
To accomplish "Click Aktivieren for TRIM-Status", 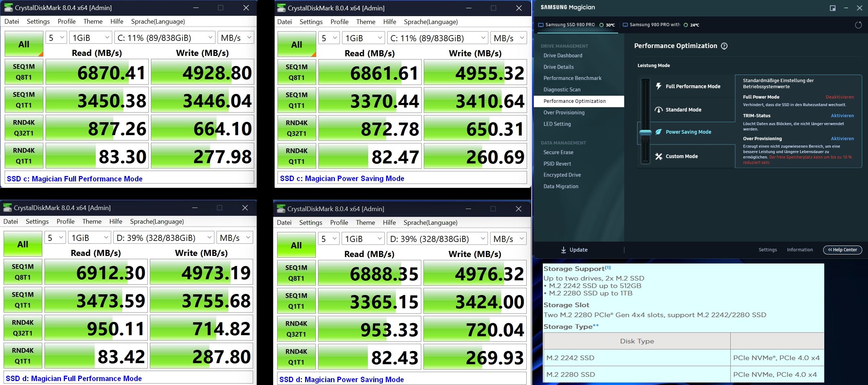I will pyautogui.click(x=843, y=116).
